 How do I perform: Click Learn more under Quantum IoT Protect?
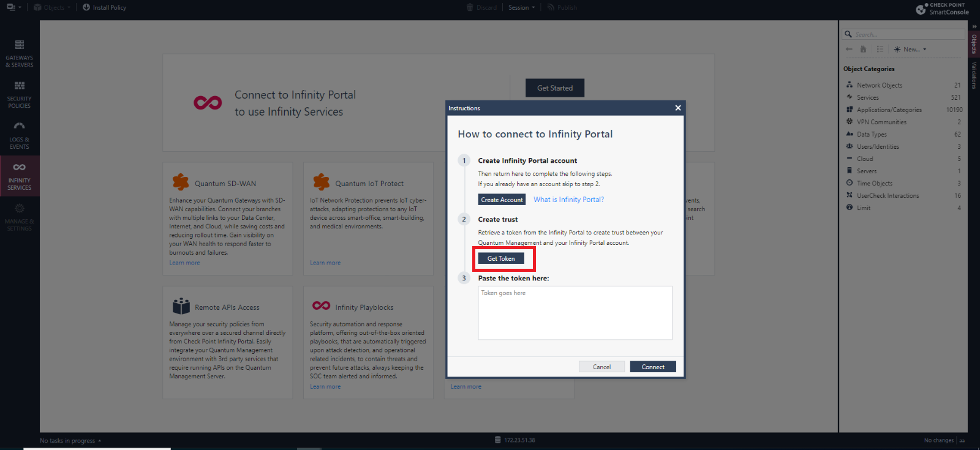[x=325, y=263]
